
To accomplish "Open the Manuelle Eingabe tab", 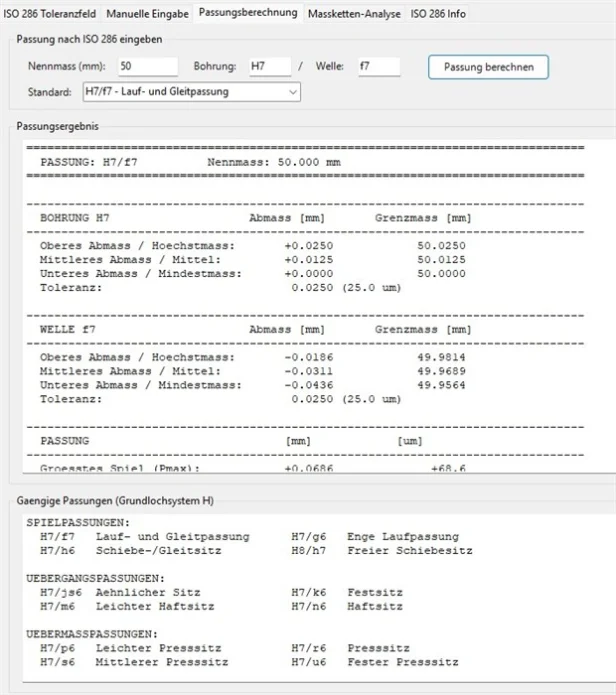I will [x=147, y=14].
